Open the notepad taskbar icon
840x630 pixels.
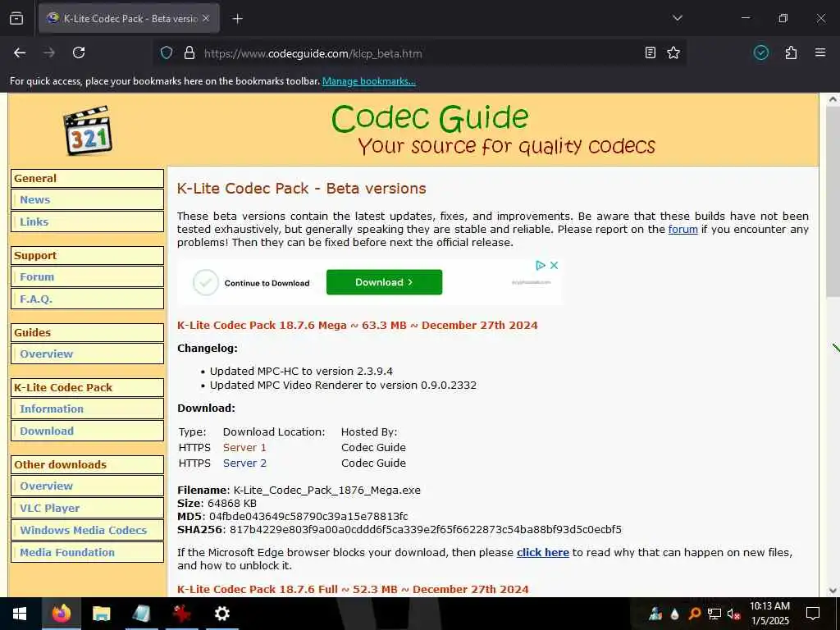point(141,614)
